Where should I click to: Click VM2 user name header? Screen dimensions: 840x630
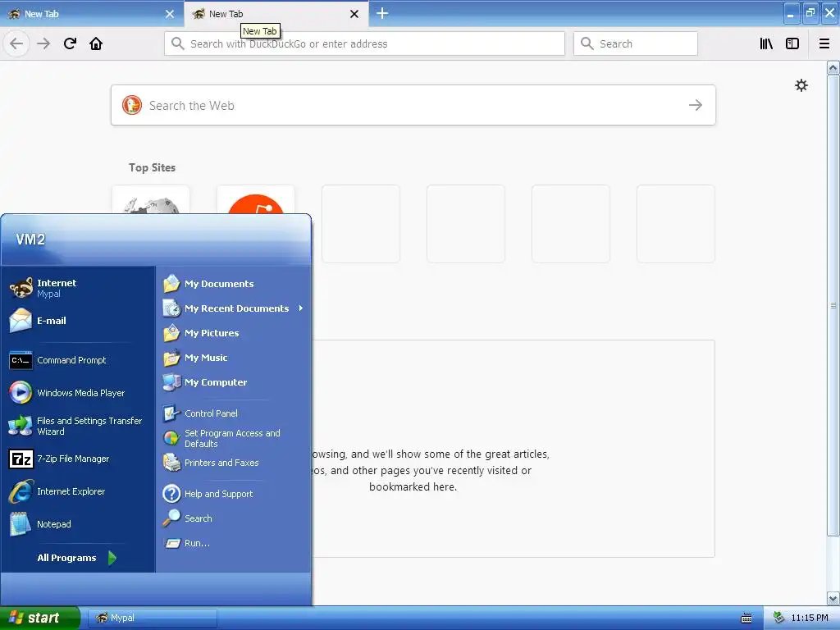(x=30, y=240)
